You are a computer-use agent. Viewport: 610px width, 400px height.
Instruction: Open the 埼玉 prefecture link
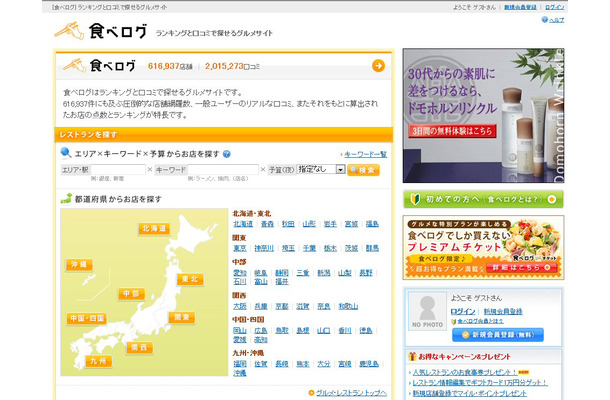(288, 248)
